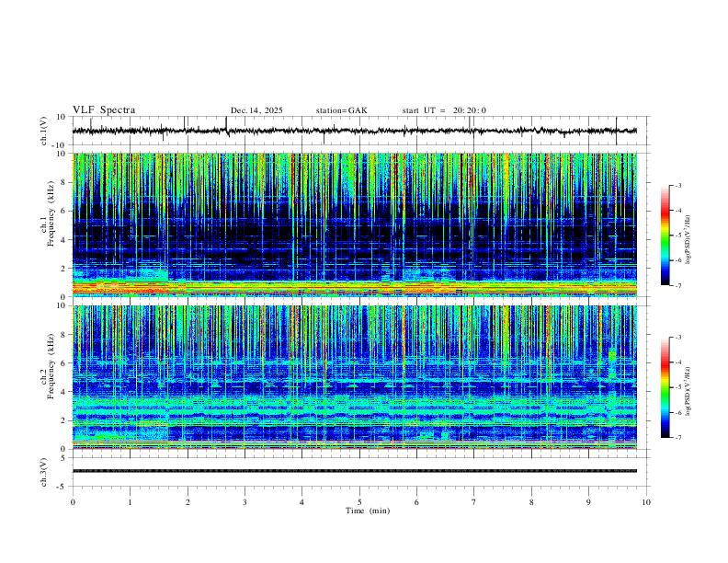The image size is (728, 563).
Task: Click the ch.1 spectrogram color scale bar
Action: point(665,236)
